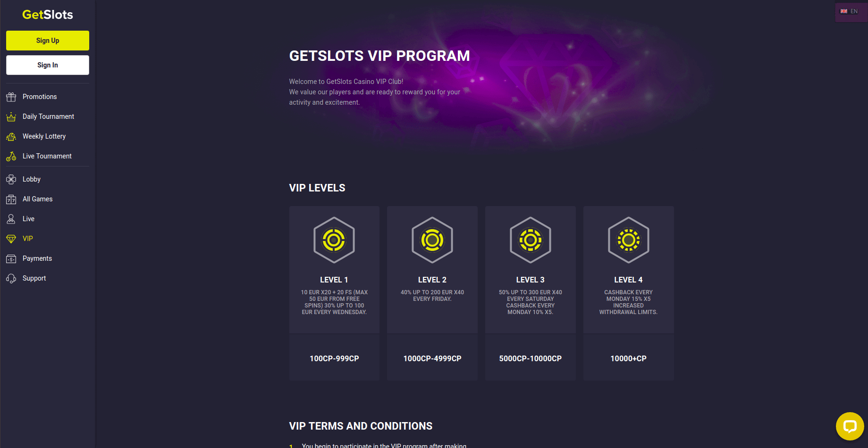This screenshot has height=448, width=868.
Task: Click the All Games slot icon
Action: click(11, 199)
